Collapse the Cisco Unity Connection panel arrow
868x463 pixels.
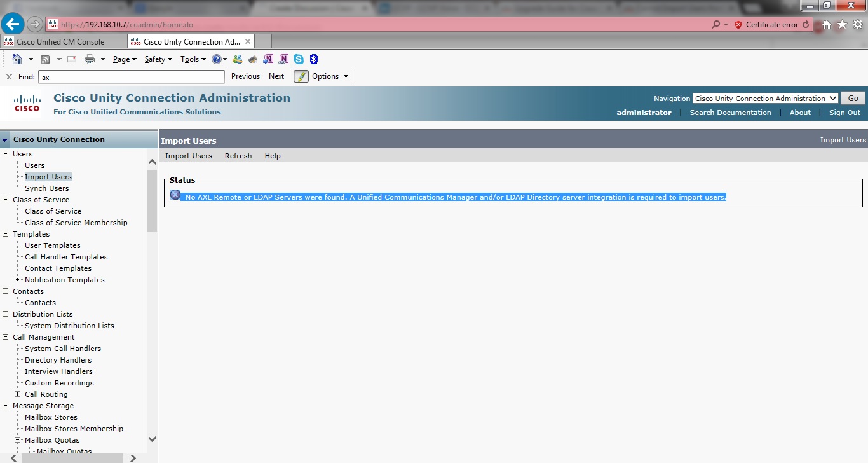pyautogui.click(x=5, y=140)
